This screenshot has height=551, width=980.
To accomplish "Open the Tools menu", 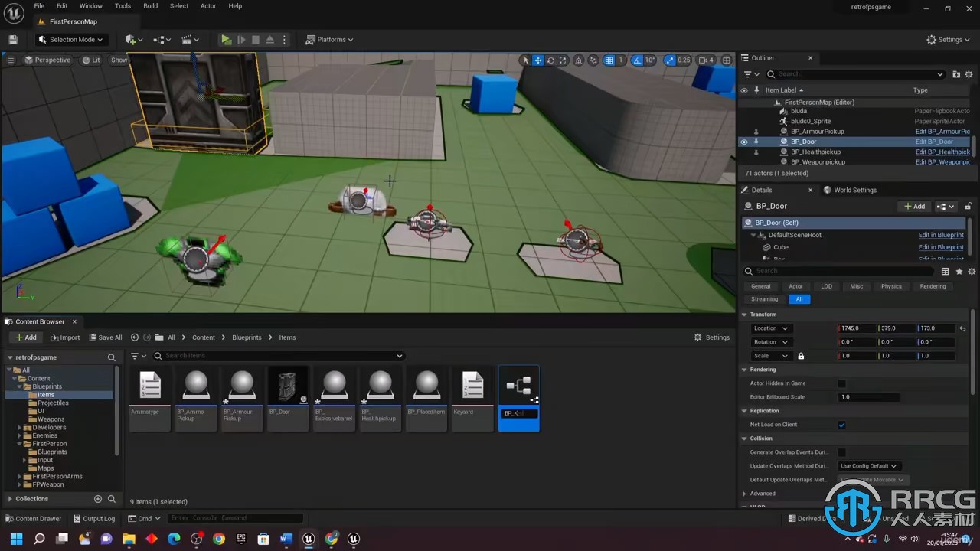I will (122, 6).
